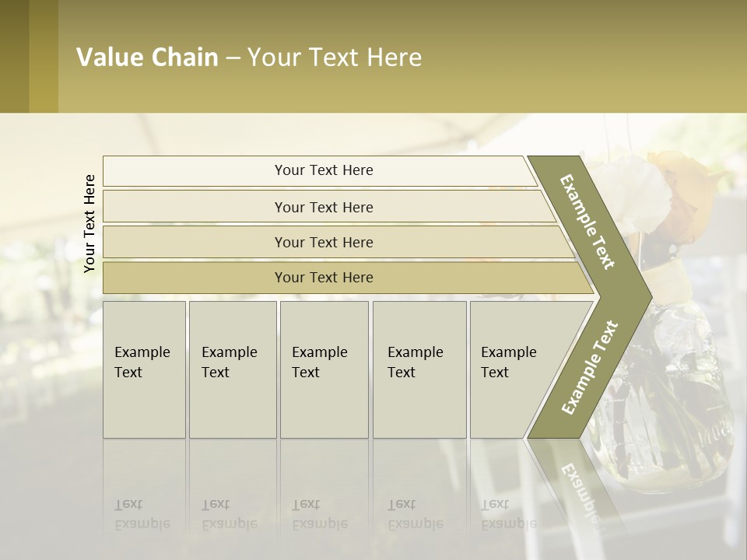Viewport: 747px width, 560px height.
Task: Select the vertical 'Your Text Here' side label
Action: point(89,223)
